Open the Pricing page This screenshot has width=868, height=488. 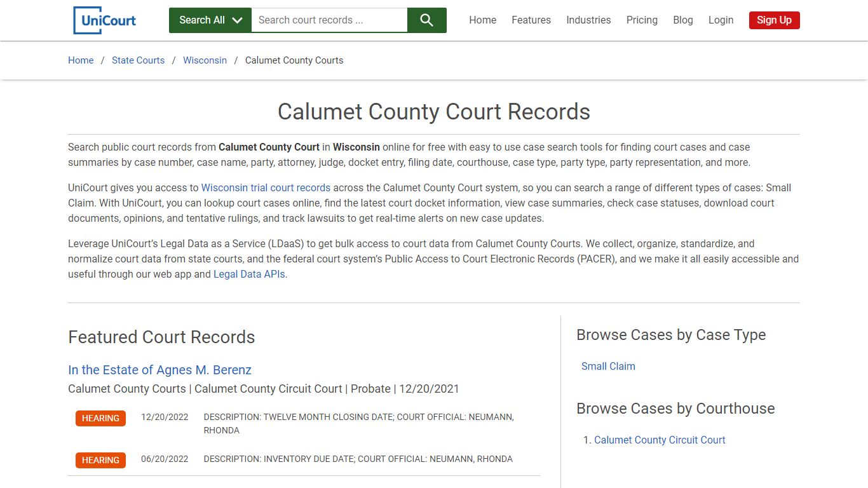(x=642, y=20)
